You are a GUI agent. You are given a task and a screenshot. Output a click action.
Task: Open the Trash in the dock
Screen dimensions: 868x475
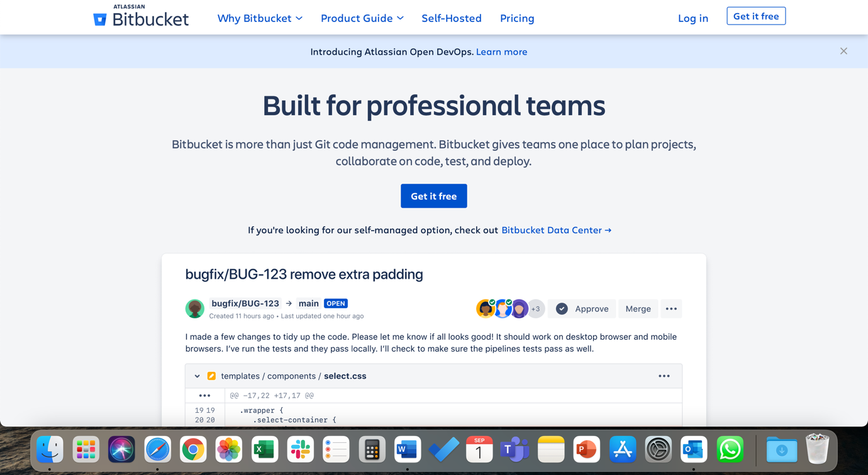click(818, 449)
